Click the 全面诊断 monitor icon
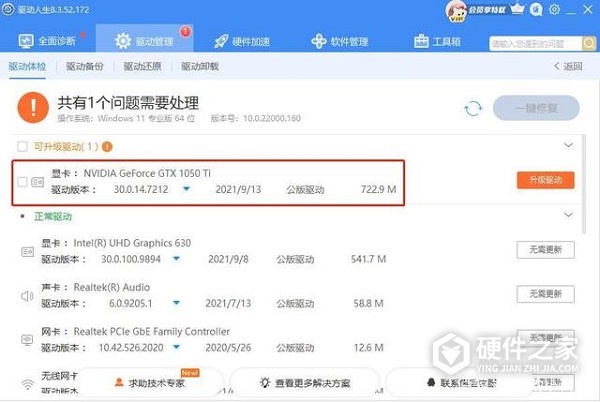Screen dimensions: 600x402 pyautogui.click(x=26, y=41)
